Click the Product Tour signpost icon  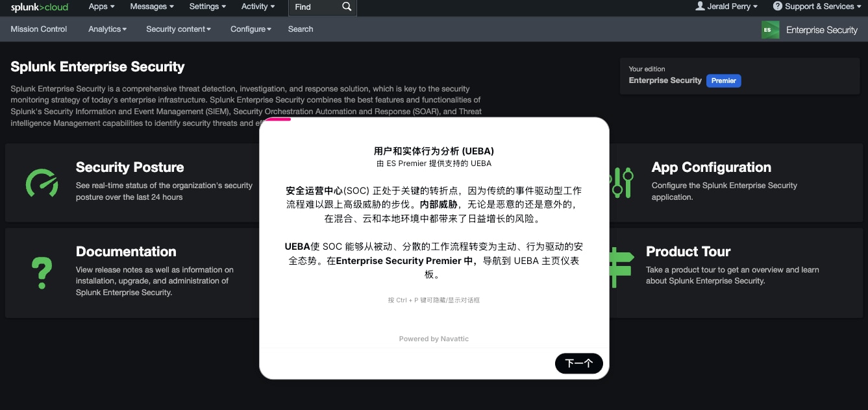(x=622, y=267)
